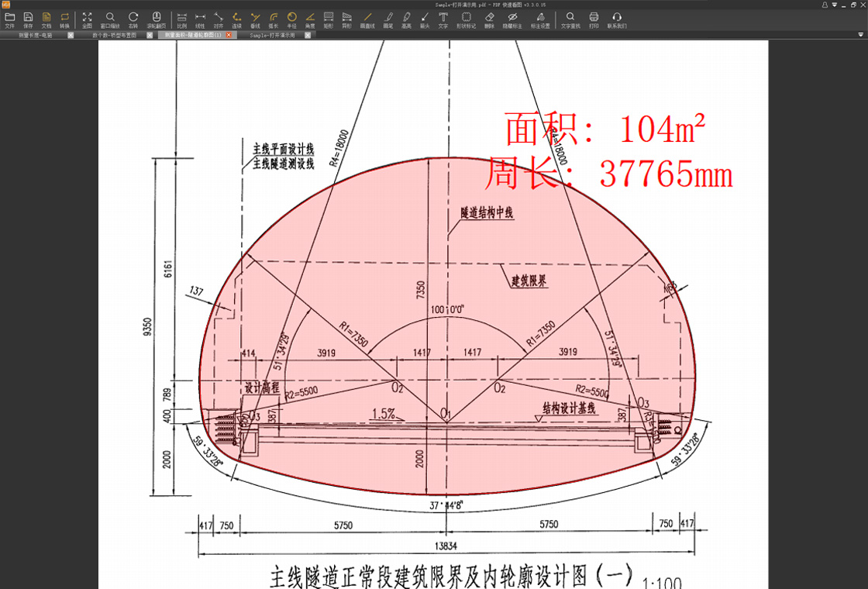Image resolution: width=868 pixels, height=589 pixels.
Task: Open the 文档 (Document) tool
Action: (x=46, y=20)
